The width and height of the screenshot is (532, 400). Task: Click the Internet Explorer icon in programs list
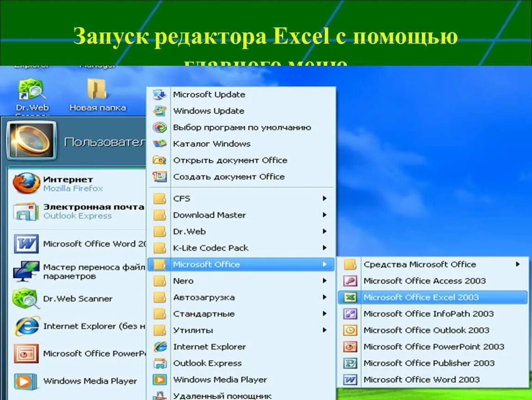tap(160, 347)
